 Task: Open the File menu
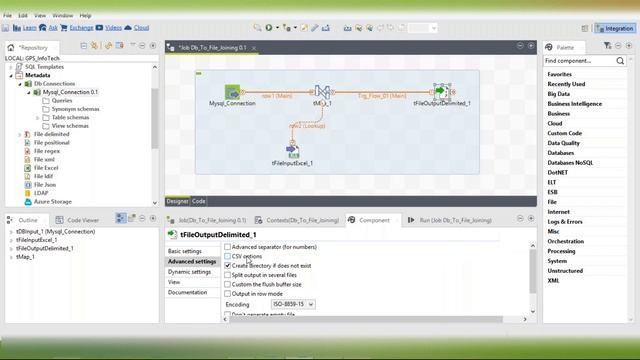click(7, 16)
